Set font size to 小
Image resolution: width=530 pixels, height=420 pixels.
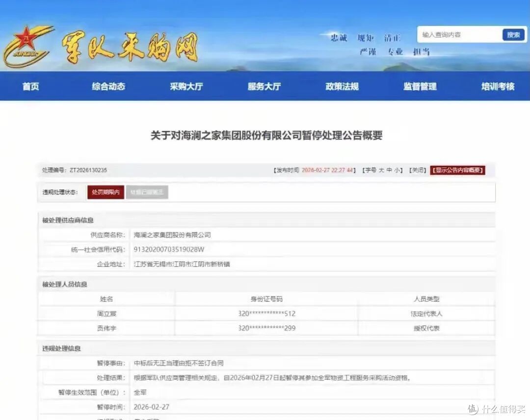tap(397, 170)
